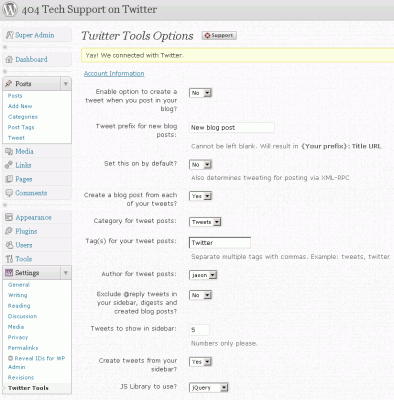The image size is (394, 400).
Task: Click the Users menu icon
Action: point(9,245)
